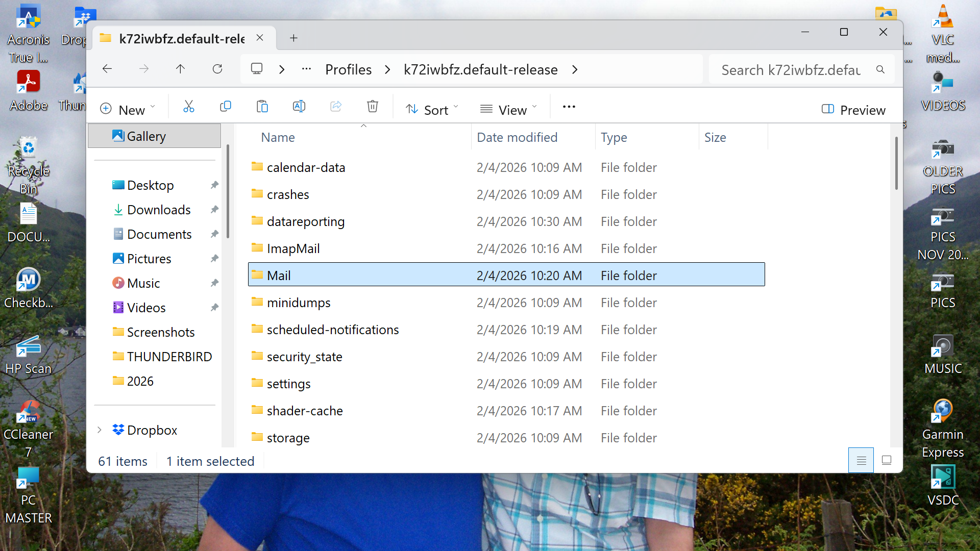The image size is (980, 551).
Task: Click the Delete trash can icon
Action: tap(372, 107)
